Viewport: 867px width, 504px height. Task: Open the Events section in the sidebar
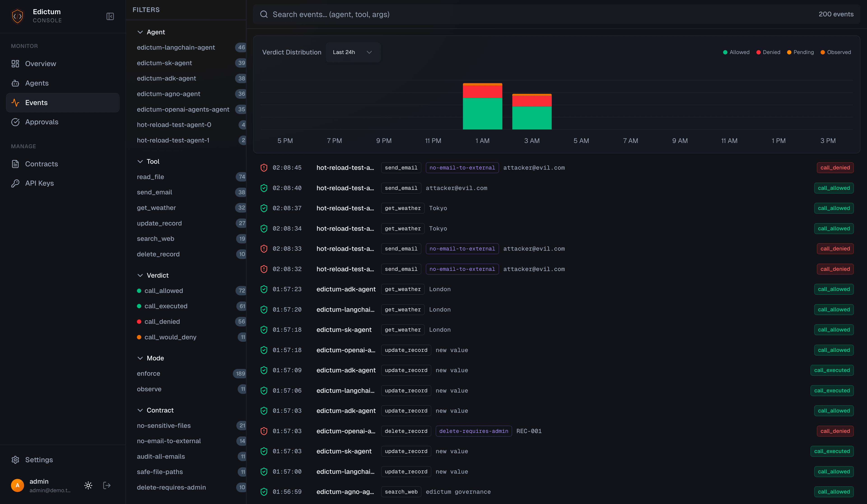[36, 102]
